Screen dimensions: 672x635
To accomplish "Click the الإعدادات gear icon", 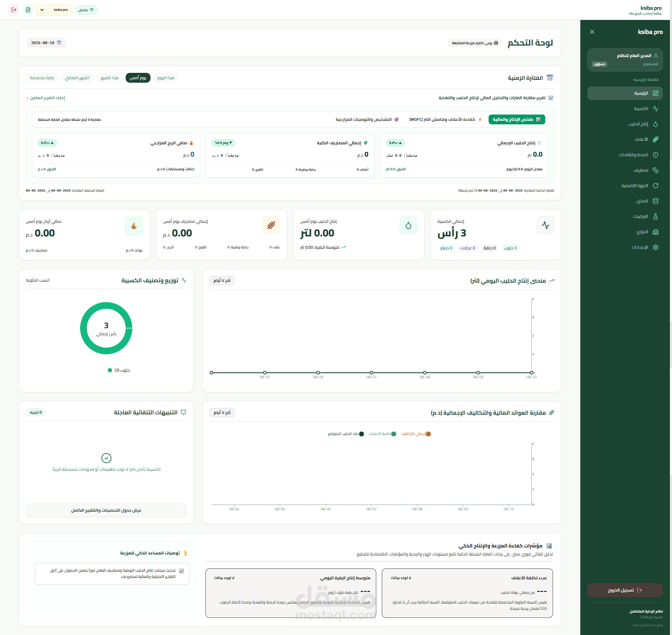I will click(656, 247).
